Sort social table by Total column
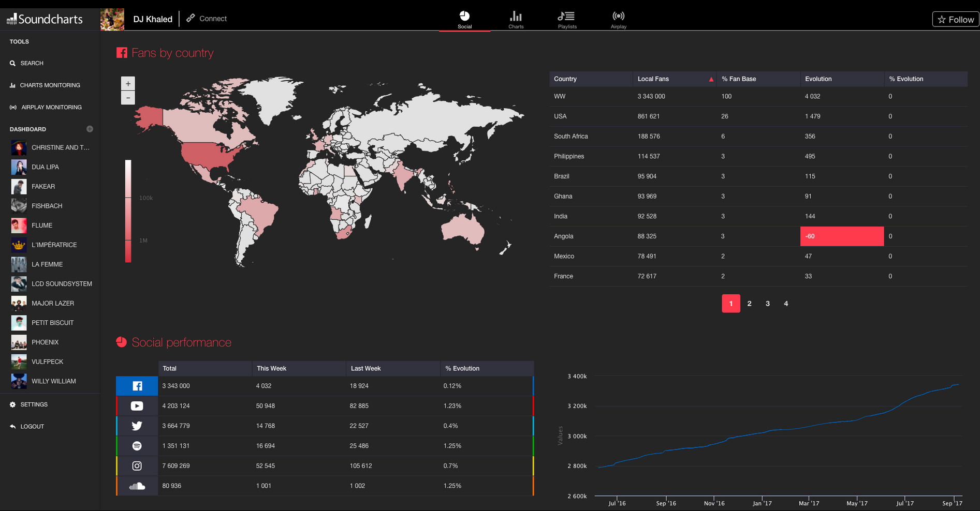980x511 pixels. [204, 368]
